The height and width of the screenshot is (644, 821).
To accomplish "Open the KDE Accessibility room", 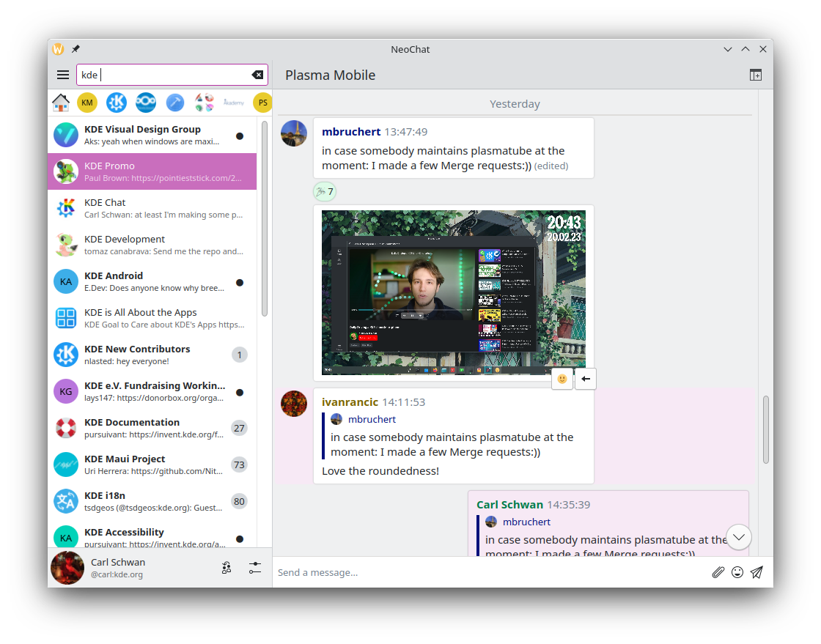I will 152,533.
